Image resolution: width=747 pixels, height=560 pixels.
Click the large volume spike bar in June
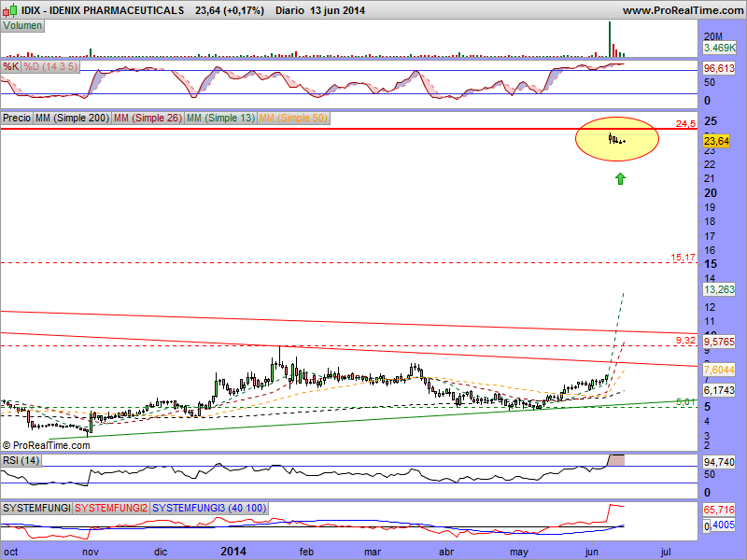(x=610, y=39)
